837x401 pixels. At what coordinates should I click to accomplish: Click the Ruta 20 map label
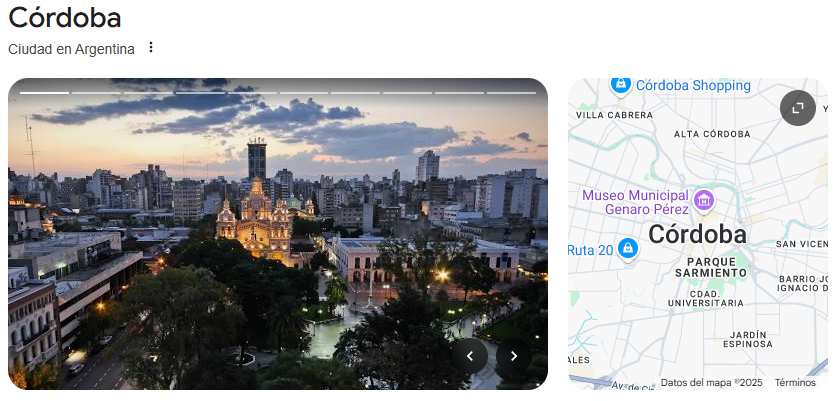[588, 249]
